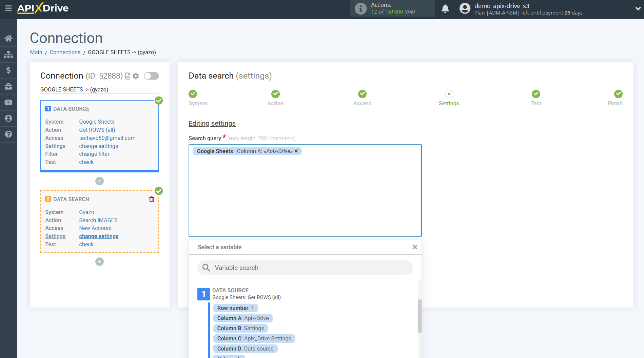Open the hamburger menu in header
Image resolution: width=644 pixels, height=358 pixels.
tap(8, 8)
